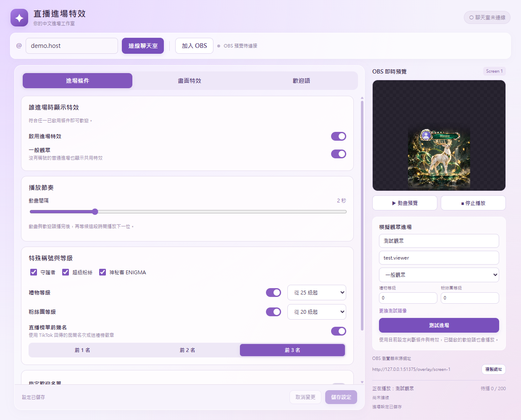Switch to the 畫面特效 tab
This screenshot has height=420, width=521.
[189, 81]
